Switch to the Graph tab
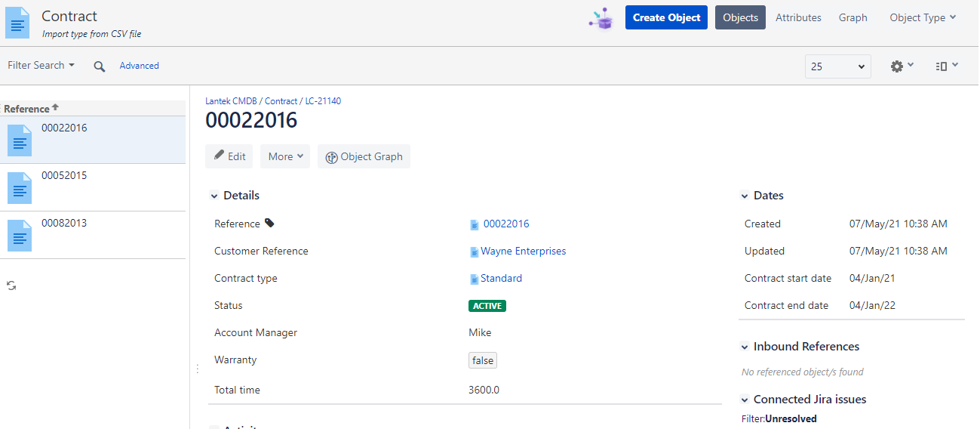 click(853, 17)
